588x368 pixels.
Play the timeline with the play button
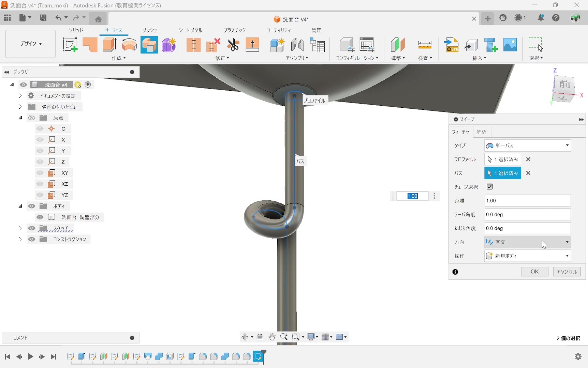coord(30,357)
